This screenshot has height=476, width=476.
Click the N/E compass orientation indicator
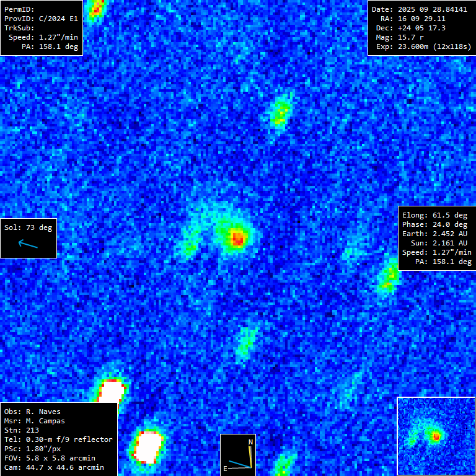click(x=238, y=455)
